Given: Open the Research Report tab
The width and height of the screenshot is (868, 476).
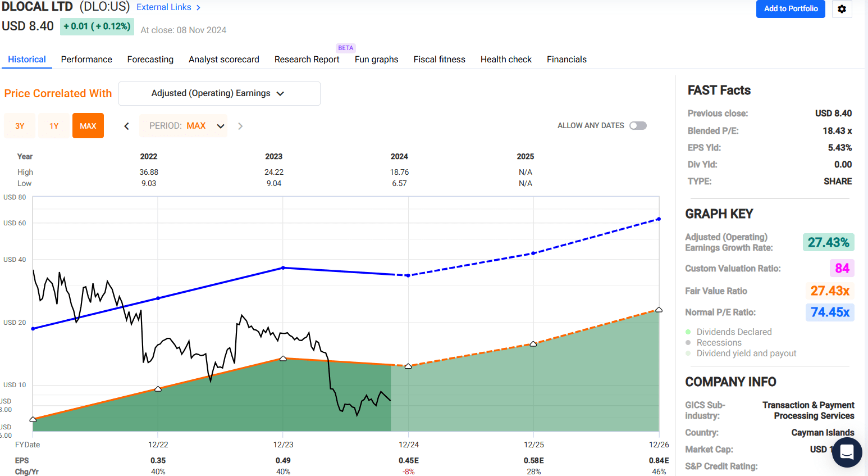Looking at the screenshot, I should pyautogui.click(x=307, y=59).
